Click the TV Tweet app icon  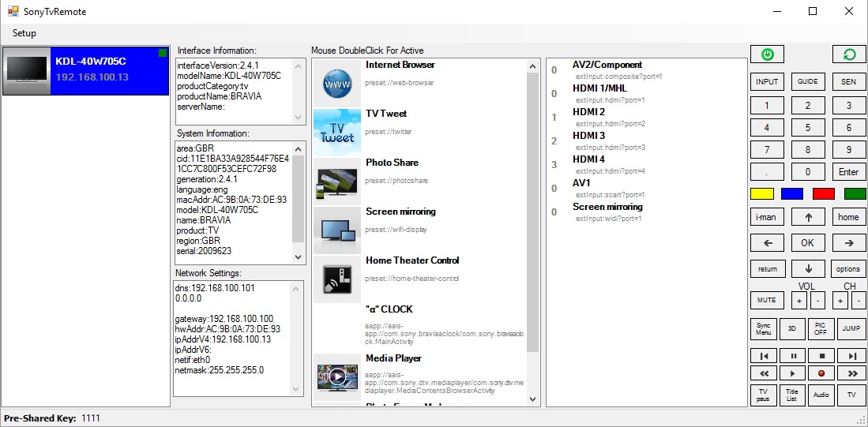coord(337,131)
